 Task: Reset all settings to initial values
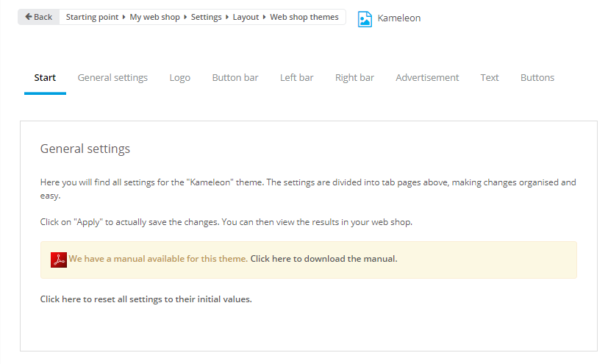(146, 299)
